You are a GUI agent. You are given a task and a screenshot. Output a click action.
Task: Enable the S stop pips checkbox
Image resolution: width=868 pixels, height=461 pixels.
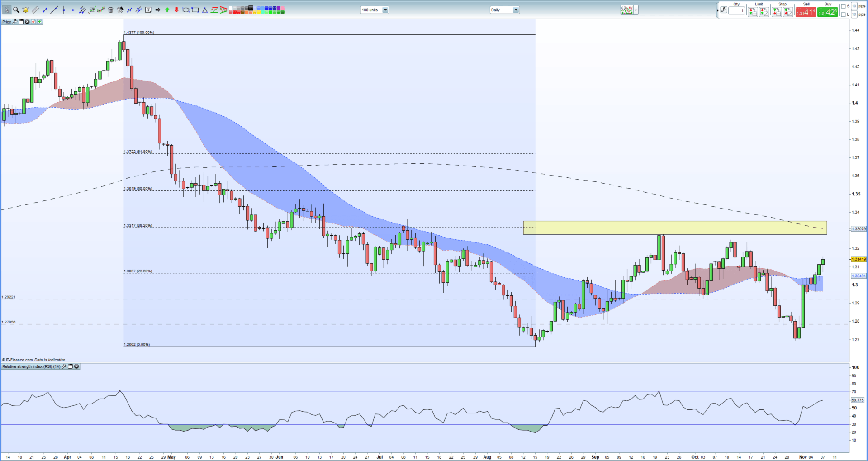point(843,6)
